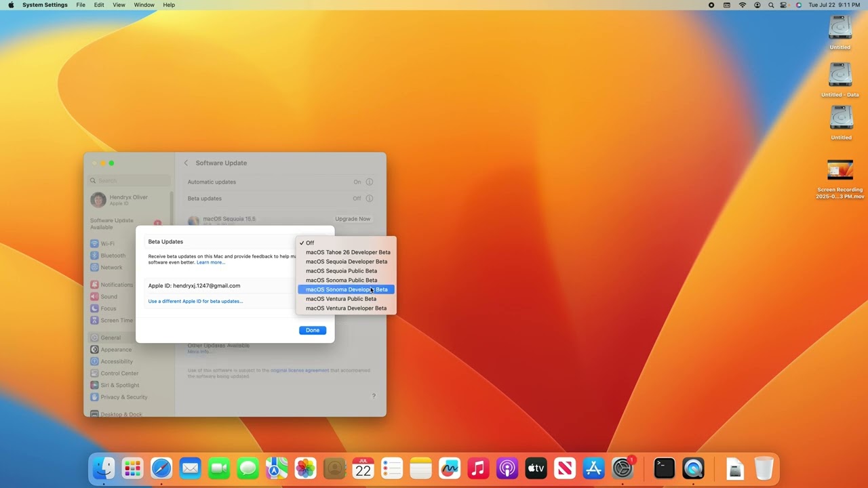Open the View menu

pyautogui.click(x=119, y=5)
